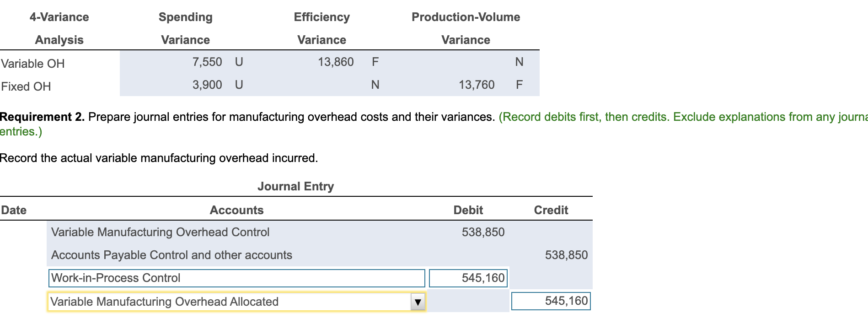Viewport: 868px width, 335px height.
Task: Click the Accounts column header
Action: tap(236, 210)
